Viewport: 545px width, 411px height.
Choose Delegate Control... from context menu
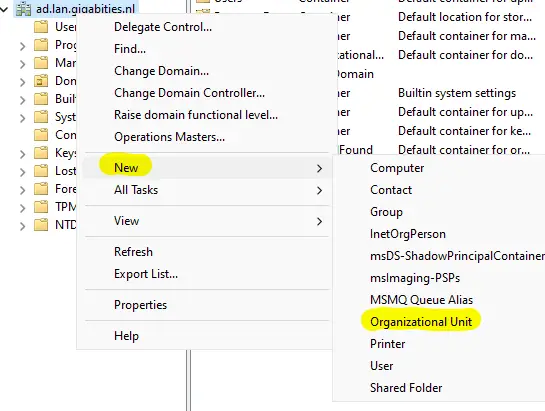pos(163,27)
